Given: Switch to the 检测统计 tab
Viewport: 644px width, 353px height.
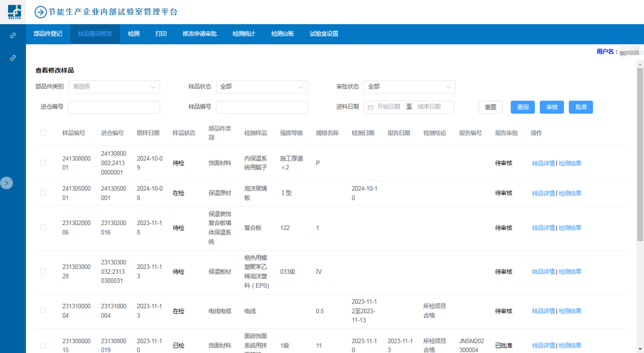Looking at the screenshot, I should 244,34.
